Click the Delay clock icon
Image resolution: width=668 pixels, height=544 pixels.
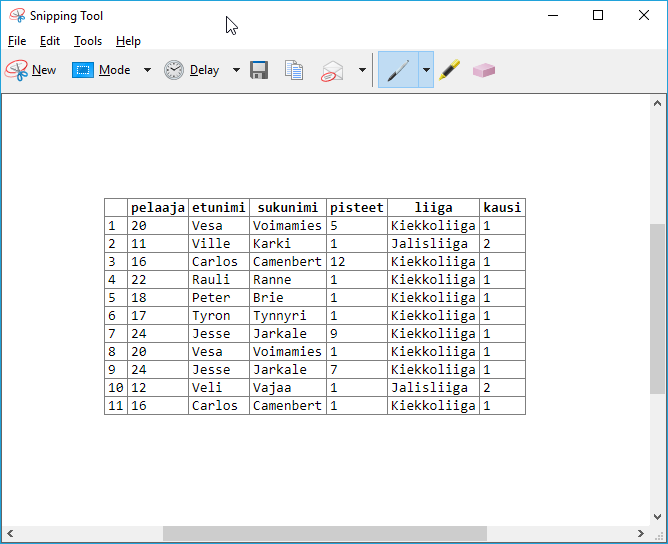click(x=174, y=70)
